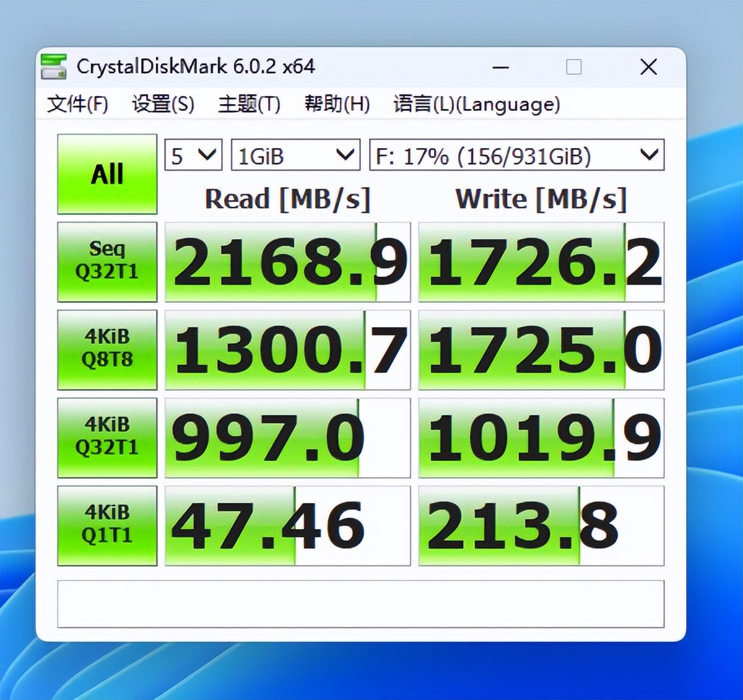Select the sequential read result 2168.9

click(x=288, y=262)
